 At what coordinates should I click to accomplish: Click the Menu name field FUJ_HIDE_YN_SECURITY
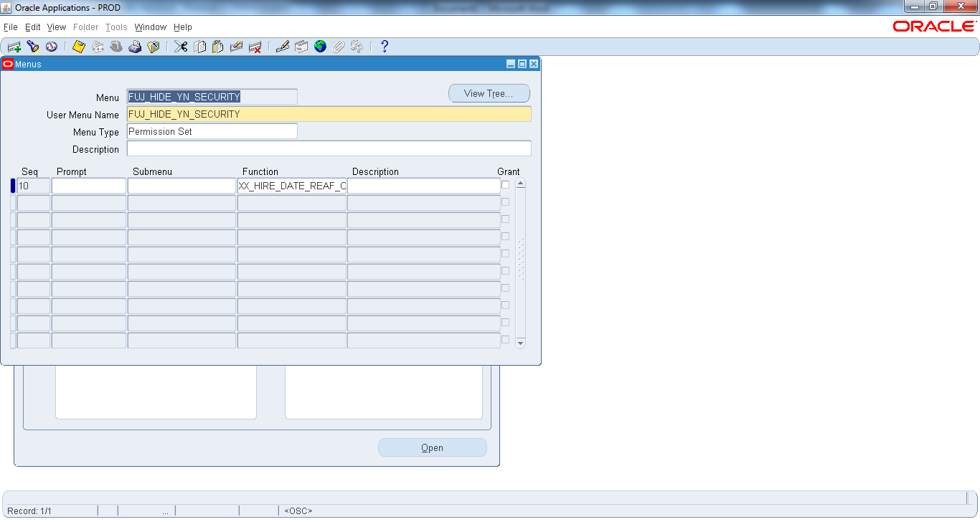pyautogui.click(x=212, y=97)
